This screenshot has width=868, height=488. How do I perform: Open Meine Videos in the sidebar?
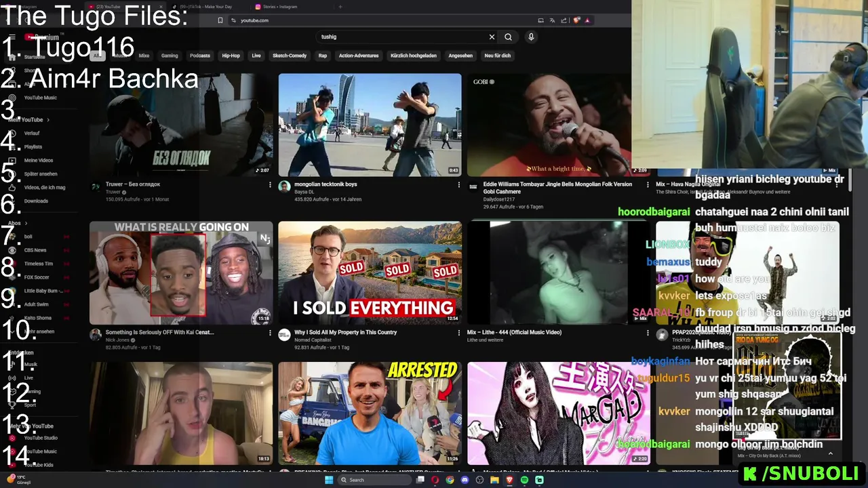point(39,161)
